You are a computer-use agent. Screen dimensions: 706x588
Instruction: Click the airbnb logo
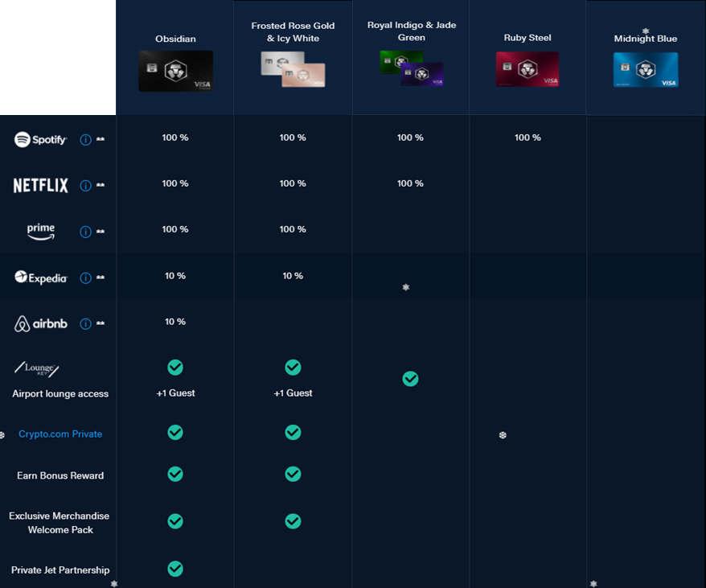pyautogui.click(x=40, y=323)
